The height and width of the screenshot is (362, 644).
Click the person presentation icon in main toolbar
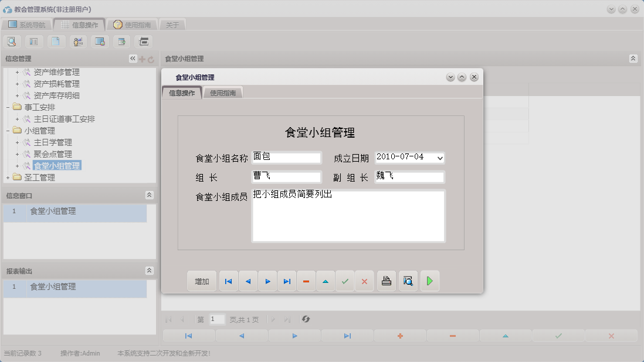point(78,42)
